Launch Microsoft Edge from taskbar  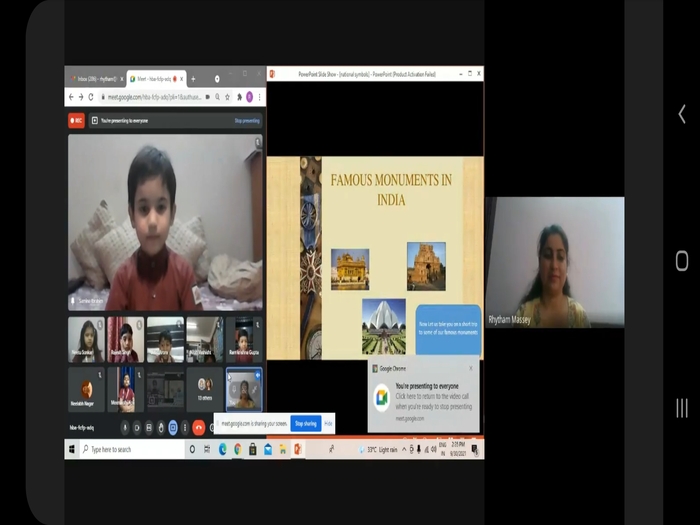coord(222,450)
